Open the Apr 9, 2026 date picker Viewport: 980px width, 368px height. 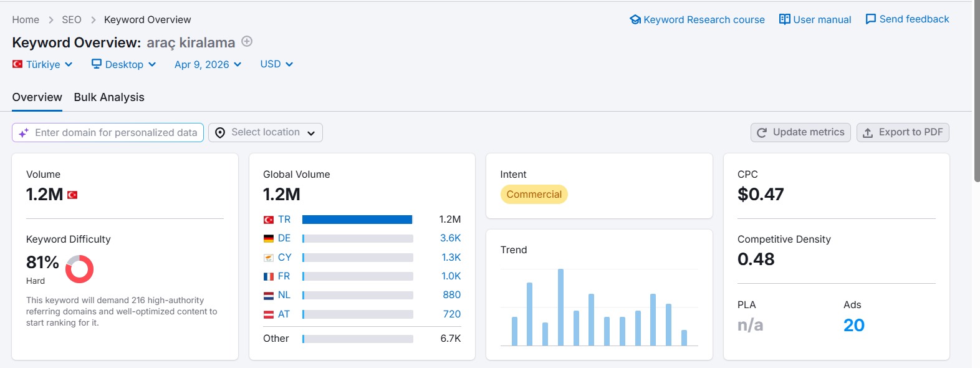(208, 64)
